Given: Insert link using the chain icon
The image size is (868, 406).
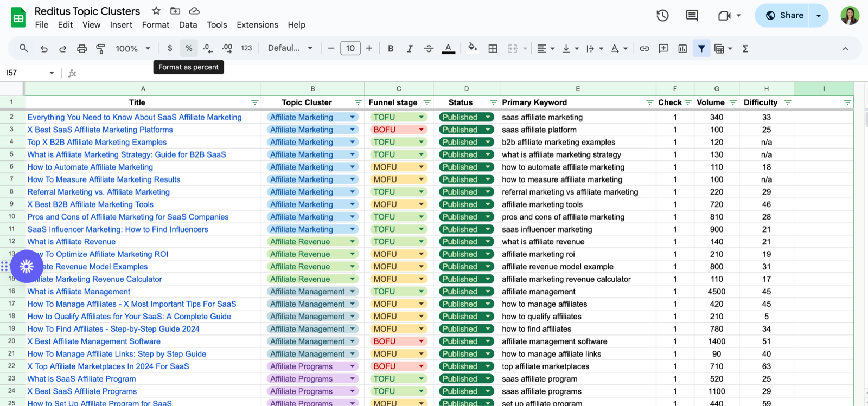Looking at the screenshot, I should coord(644,49).
